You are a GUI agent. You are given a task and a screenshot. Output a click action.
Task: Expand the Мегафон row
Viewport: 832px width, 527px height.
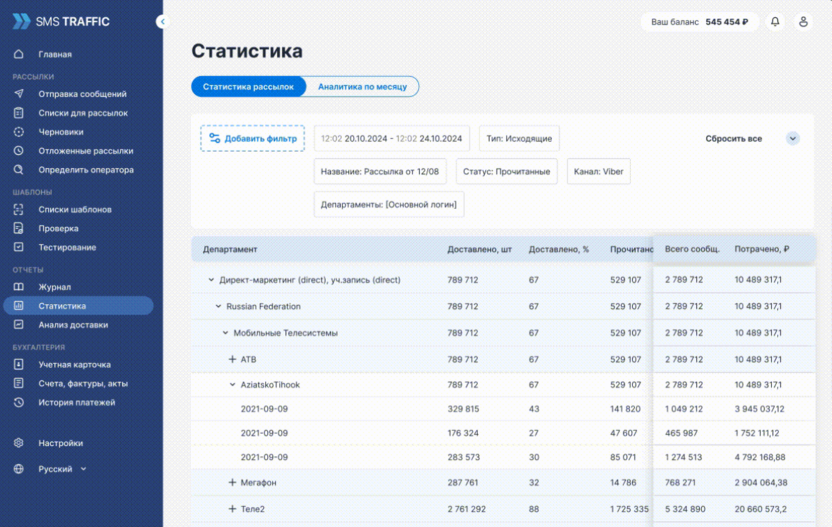click(233, 483)
